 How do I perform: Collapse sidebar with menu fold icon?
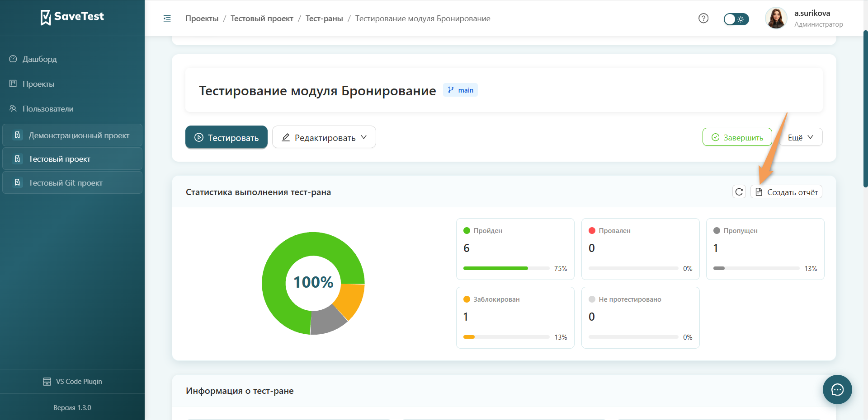click(167, 19)
